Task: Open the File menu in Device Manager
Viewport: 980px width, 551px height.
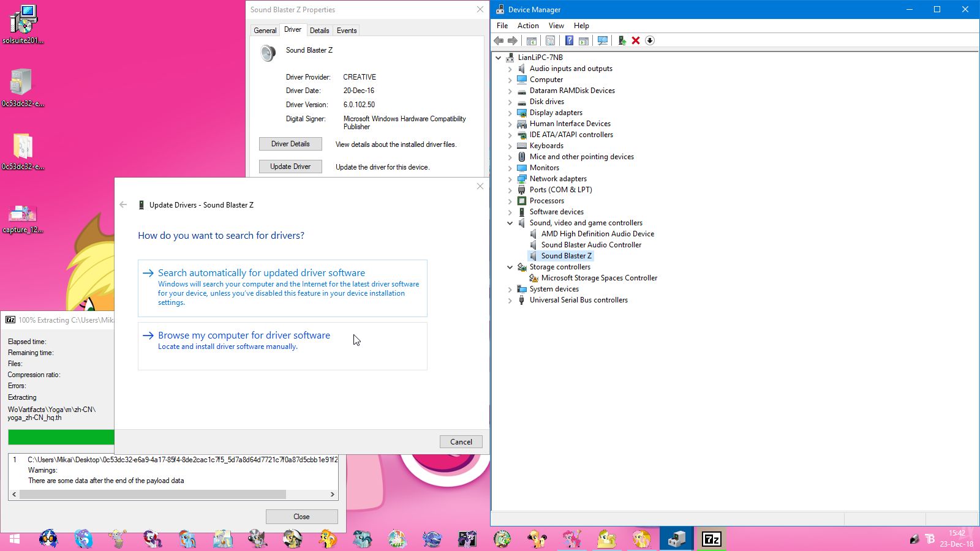Action: tap(502, 26)
